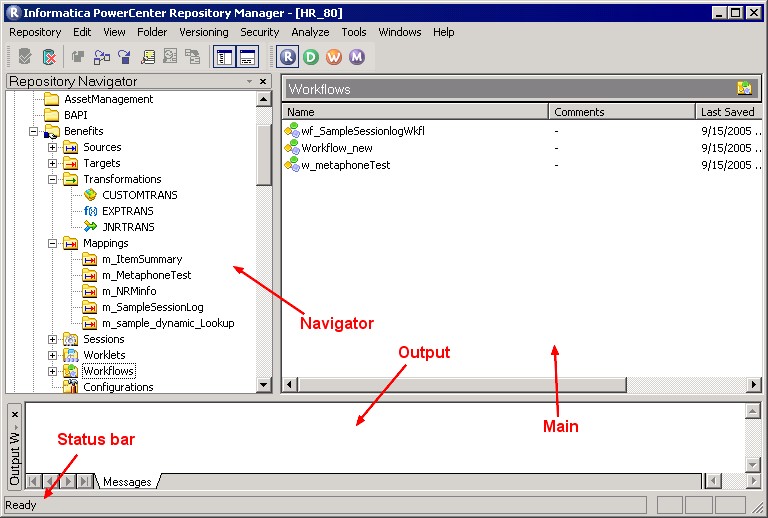768x518 pixels.
Task: Click the disconnect repository icon with red X
Action: point(49,57)
